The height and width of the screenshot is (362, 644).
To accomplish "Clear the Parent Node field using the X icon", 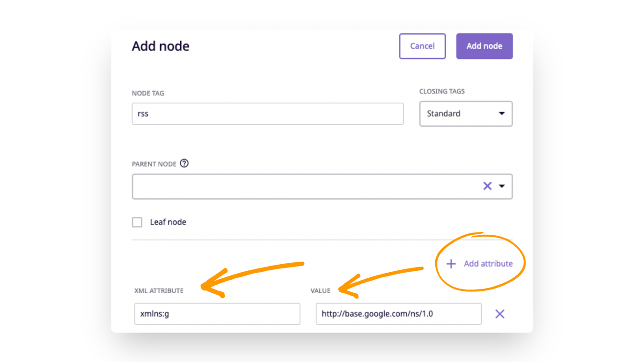I will click(x=487, y=186).
